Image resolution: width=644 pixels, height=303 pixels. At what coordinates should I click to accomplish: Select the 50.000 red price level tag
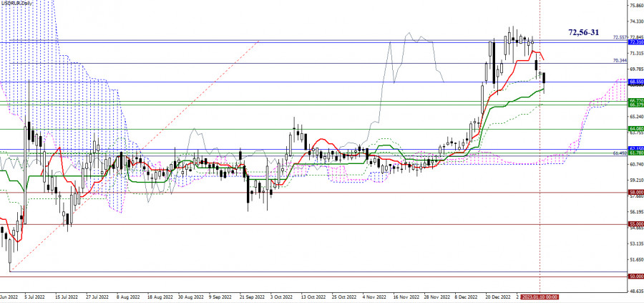click(x=635, y=276)
